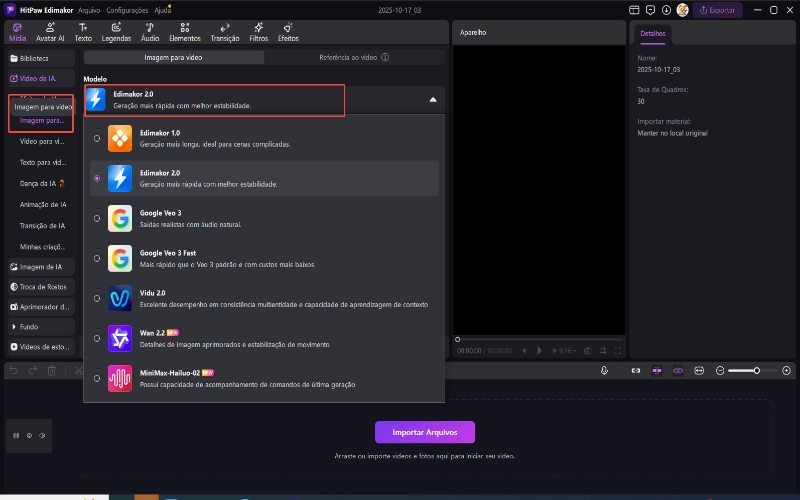Select Wan 2.2 radio button
The width and height of the screenshot is (800, 500).
point(97,338)
